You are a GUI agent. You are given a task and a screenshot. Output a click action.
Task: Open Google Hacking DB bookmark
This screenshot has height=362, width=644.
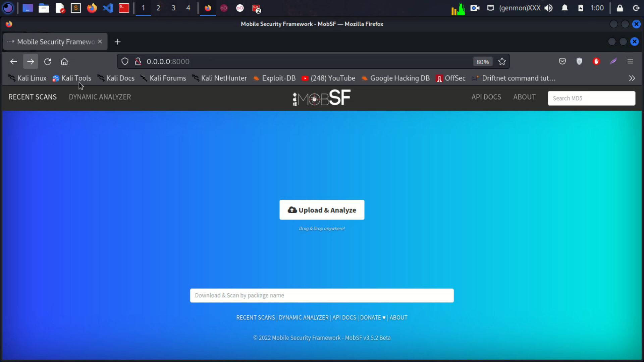[x=395, y=78]
